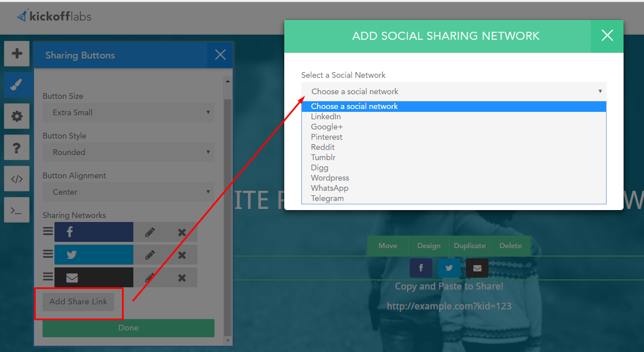The height and width of the screenshot is (352, 644).
Task: Click Facebook share icon on page preview
Action: (x=421, y=268)
